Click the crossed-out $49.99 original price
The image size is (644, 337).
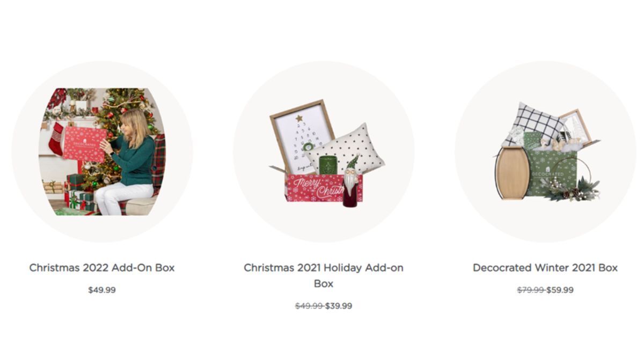click(x=309, y=306)
